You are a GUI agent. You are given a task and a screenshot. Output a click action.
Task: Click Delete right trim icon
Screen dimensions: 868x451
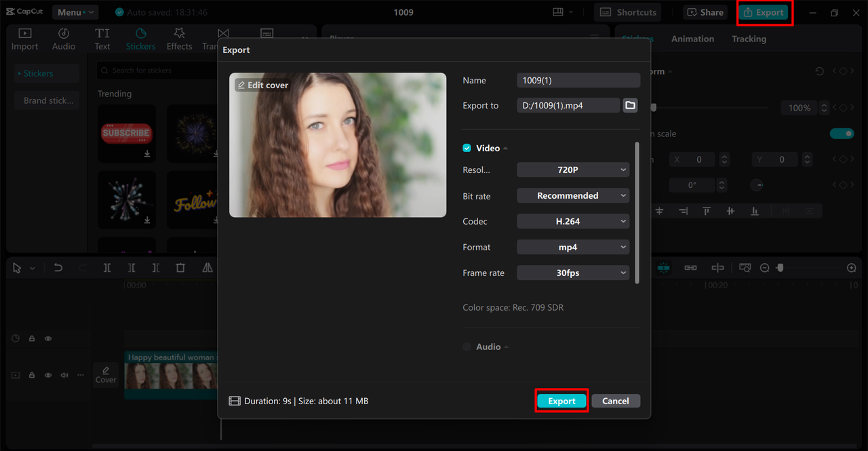[x=156, y=268]
